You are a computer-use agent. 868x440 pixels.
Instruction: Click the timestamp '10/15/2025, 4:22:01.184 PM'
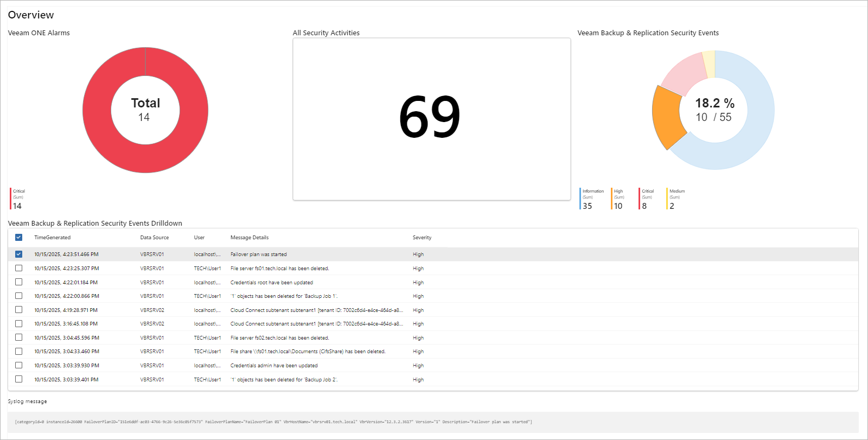pos(66,283)
